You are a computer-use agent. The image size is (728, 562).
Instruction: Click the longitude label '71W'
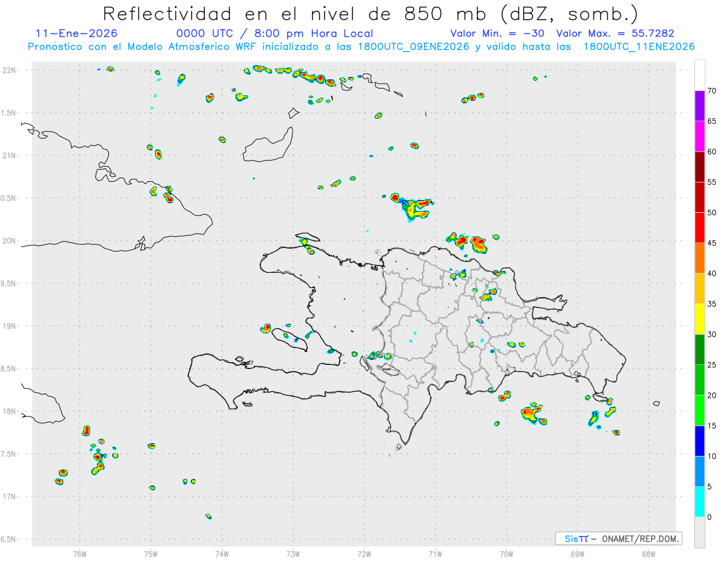435,554
